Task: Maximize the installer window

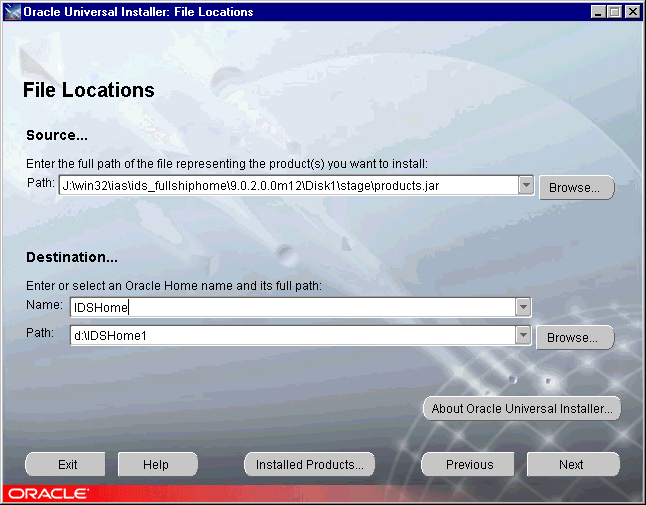Action: pos(614,12)
